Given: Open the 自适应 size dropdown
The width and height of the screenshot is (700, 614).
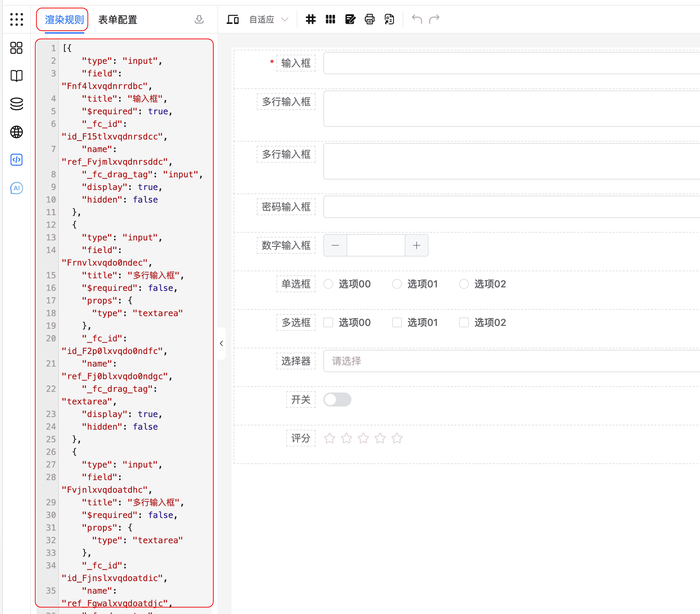Looking at the screenshot, I should [269, 19].
